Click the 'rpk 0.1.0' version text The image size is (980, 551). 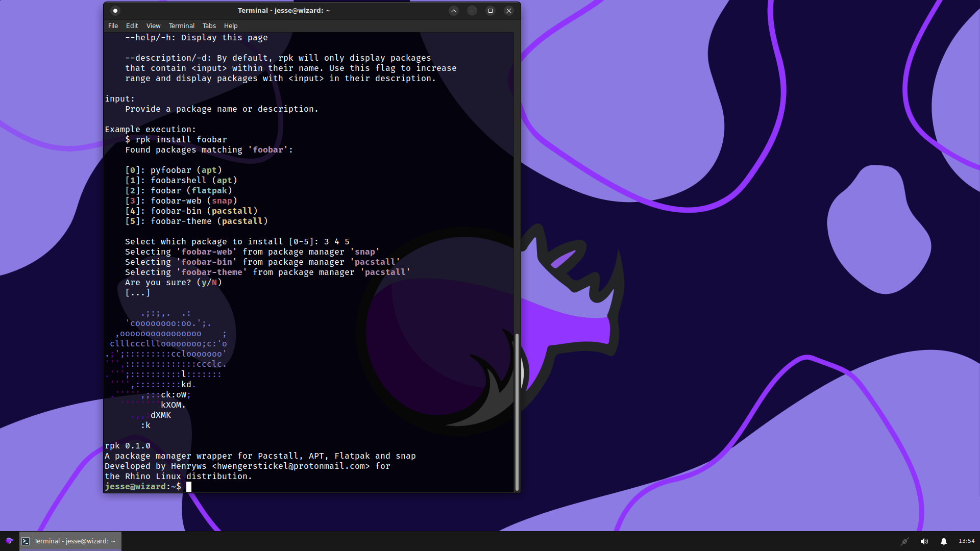pyautogui.click(x=128, y=446)
